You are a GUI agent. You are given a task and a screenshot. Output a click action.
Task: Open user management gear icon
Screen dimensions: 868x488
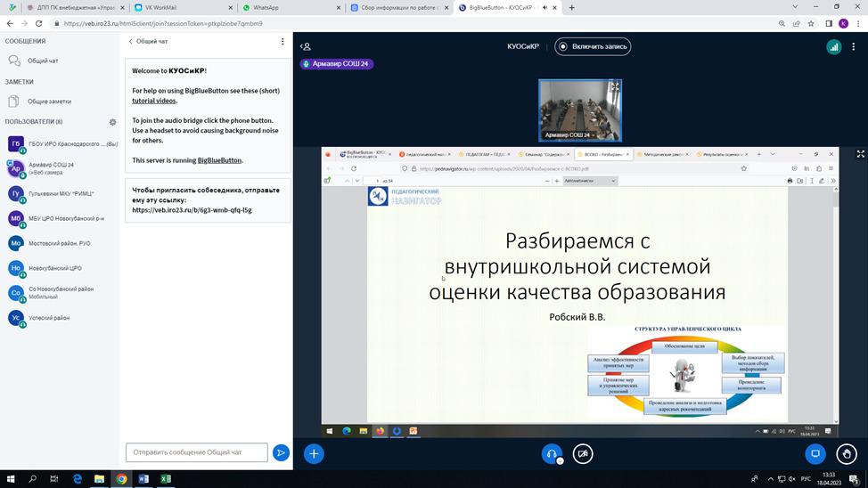coord(112,122)
